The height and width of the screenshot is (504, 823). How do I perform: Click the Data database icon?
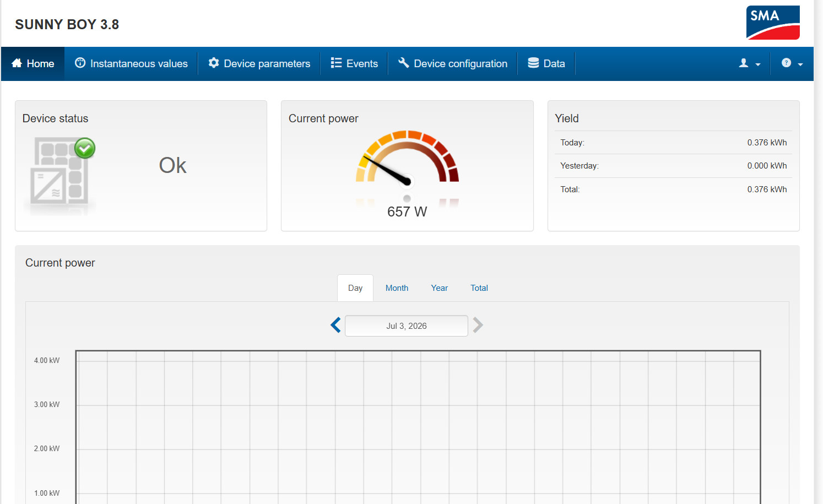tap(533, 63)
